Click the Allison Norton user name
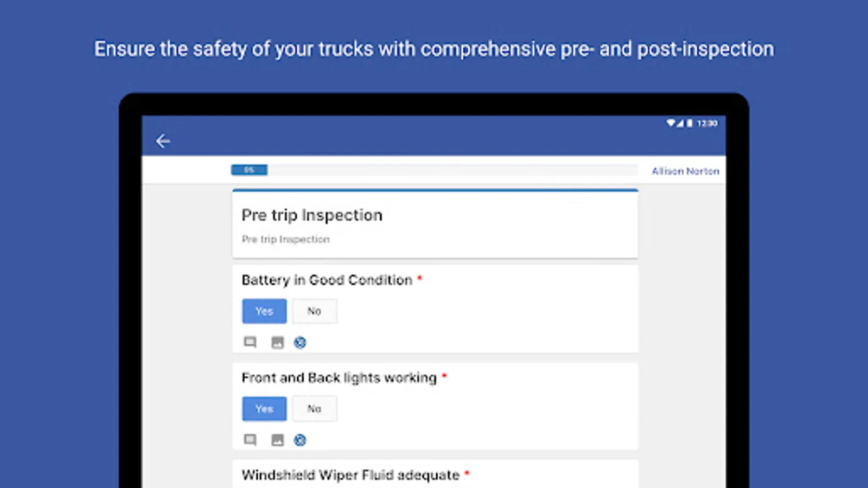The image size is (868, 488). click(x=685, y=171)
